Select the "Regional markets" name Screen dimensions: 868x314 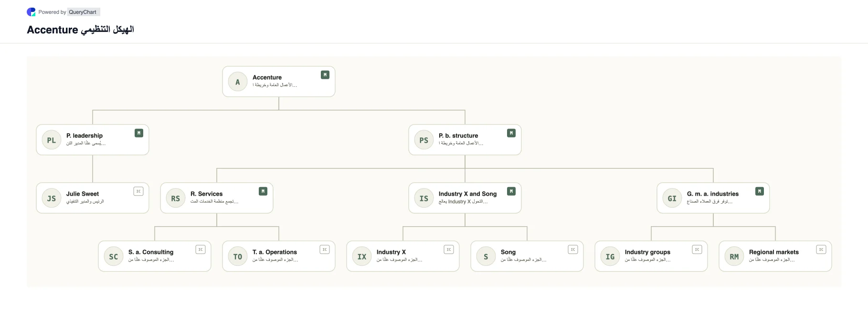(x=774, y=252)
